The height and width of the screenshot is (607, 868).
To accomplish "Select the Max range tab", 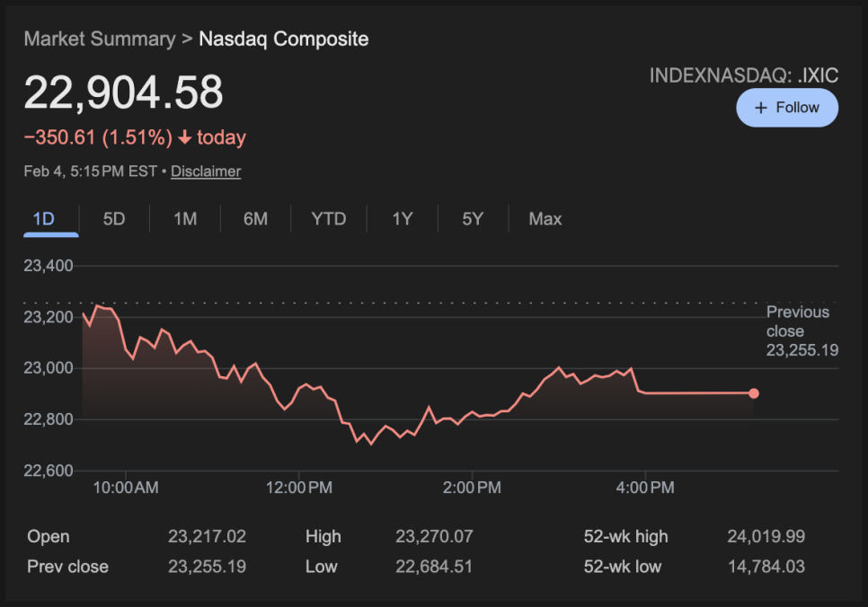I will [x=545, y=219].
